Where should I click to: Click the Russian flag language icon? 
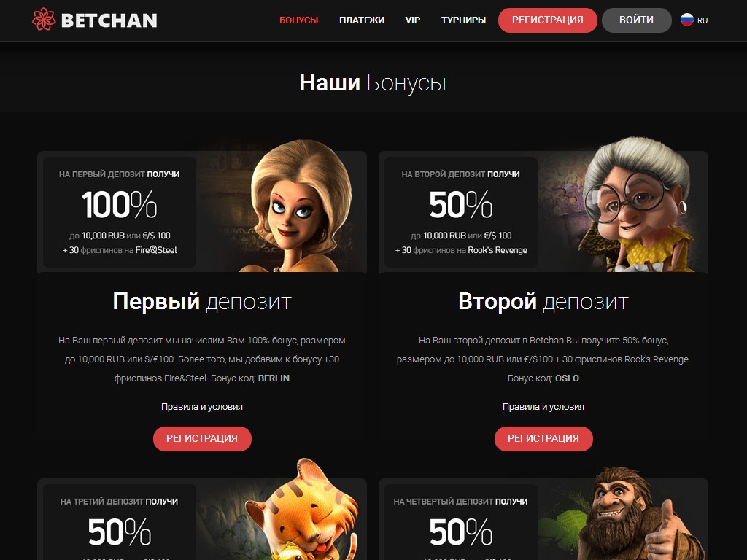coord(687,20)
